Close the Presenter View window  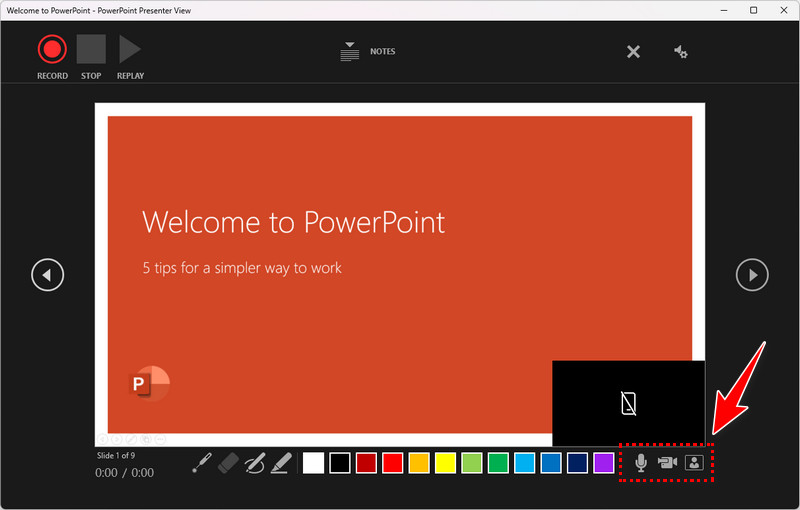[x=784, y=10]
